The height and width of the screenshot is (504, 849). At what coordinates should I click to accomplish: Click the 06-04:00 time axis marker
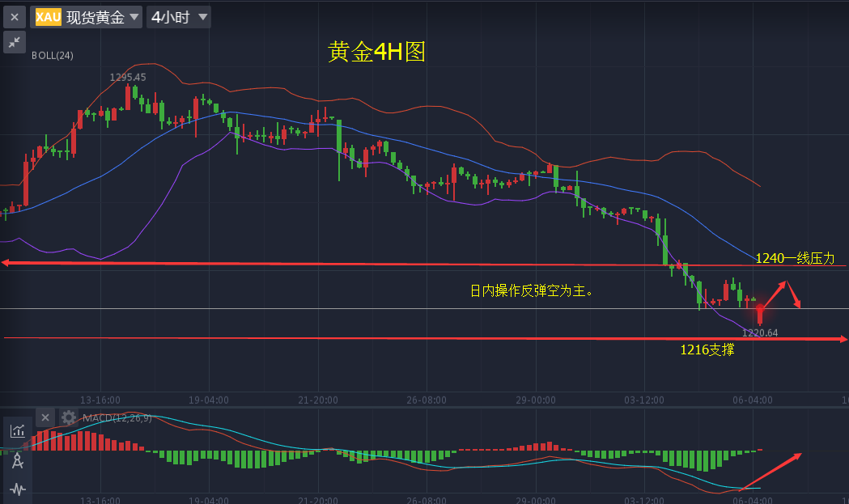753,400
